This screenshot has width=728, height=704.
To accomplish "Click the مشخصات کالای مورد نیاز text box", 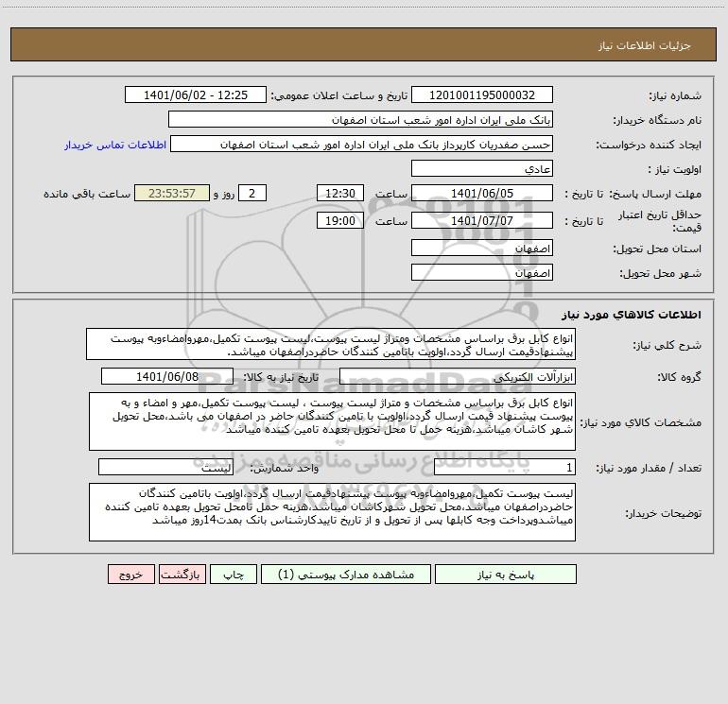I will (x=332, y=421).
